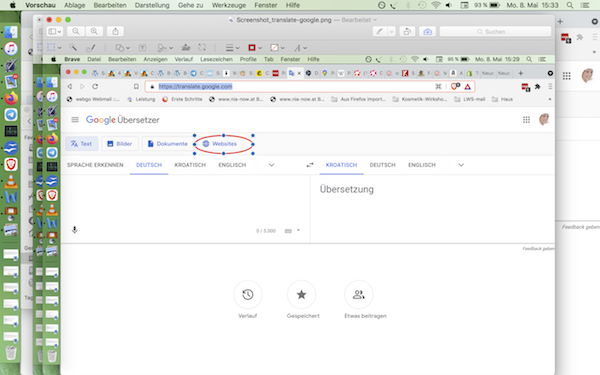Swap languages with the arrows icon
This screenshot has width=600, height=375.
point(310,165)
